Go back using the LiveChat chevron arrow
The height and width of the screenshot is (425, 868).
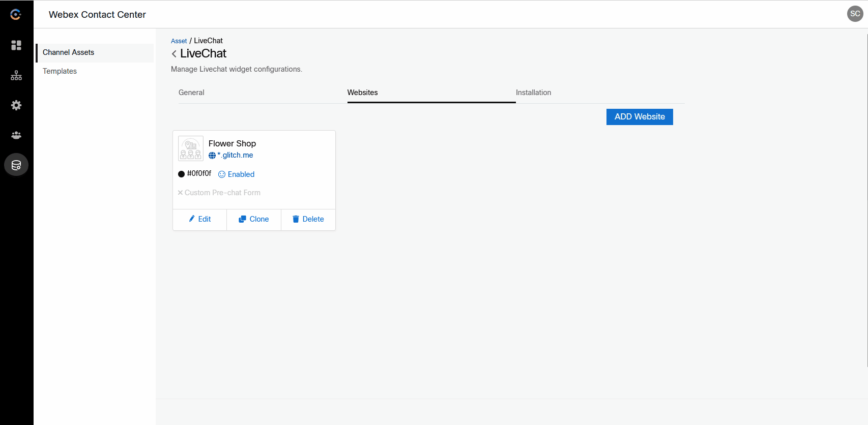tap(174, 54)
